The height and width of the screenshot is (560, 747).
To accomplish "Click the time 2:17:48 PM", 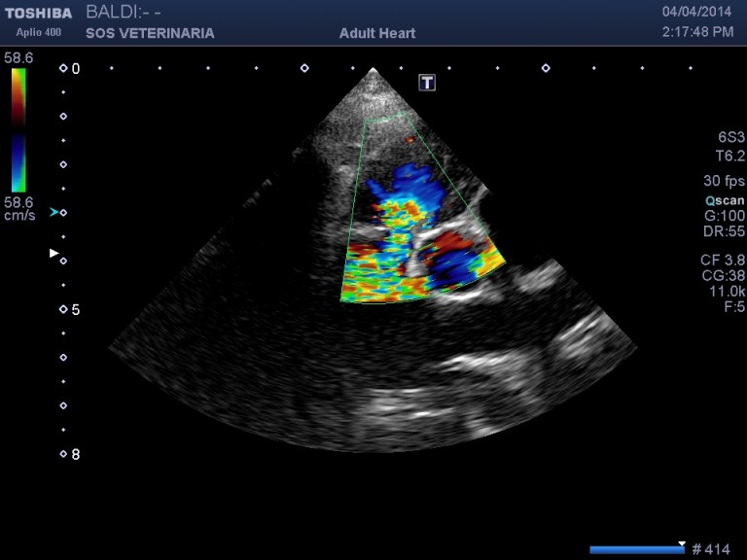I will 697,32.
